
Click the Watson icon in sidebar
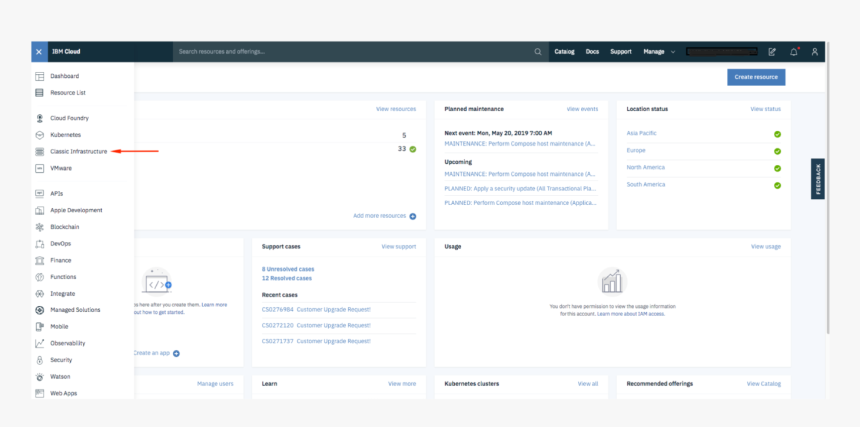pyautogui.click(x=40, y=377)
